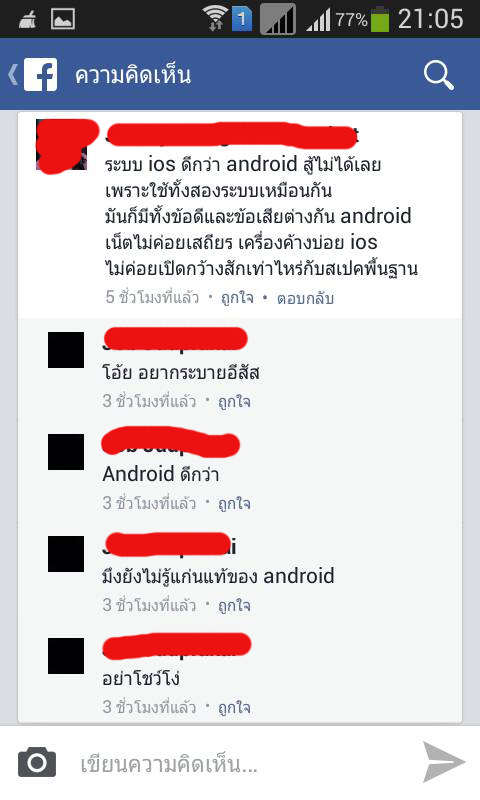Like the reply mentioning แก่นแท้ของ android
Screen dimensions: 480x800
234,606
